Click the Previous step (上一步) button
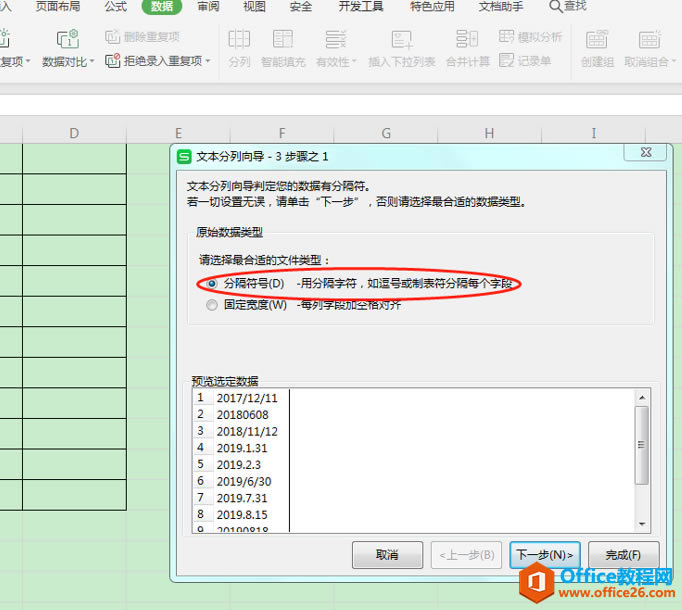 click(466, 555)
